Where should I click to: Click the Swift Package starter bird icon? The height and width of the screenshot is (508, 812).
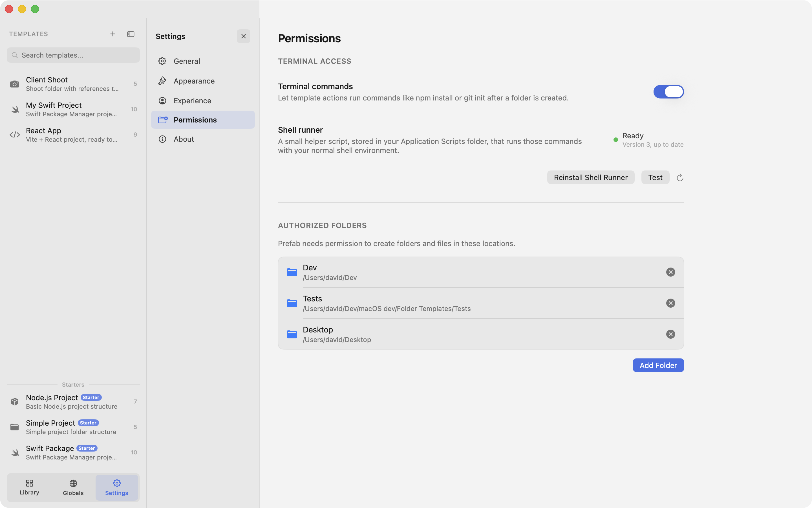tap(15, 453)
